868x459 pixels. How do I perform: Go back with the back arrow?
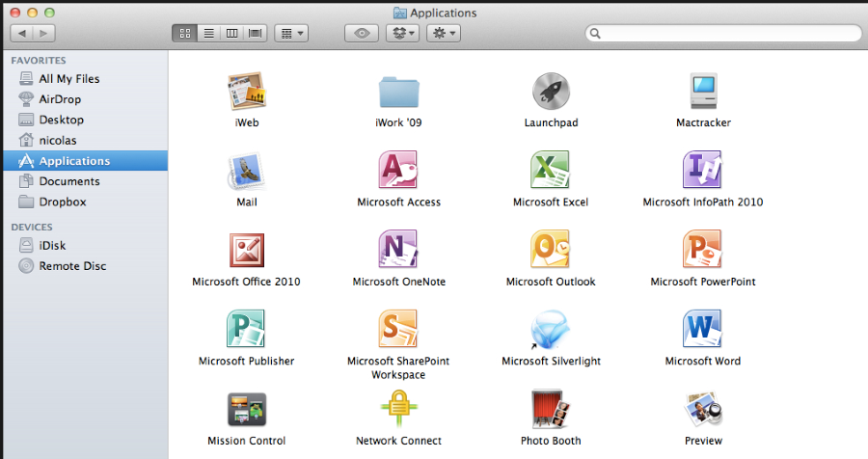(x=21, y=33)
